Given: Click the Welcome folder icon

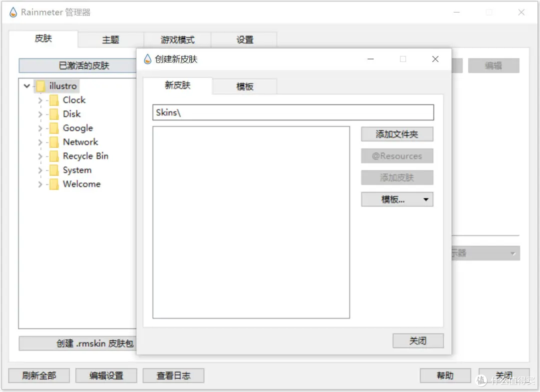Looking at the screenshot, I should 54,184.
